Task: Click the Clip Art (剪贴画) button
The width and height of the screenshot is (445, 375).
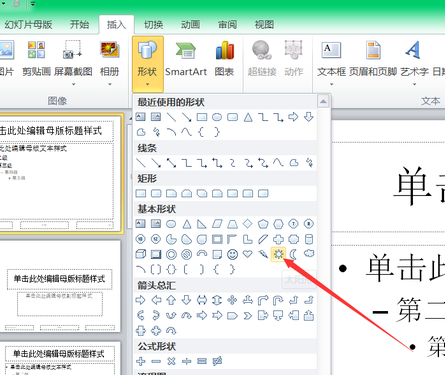Action: (x=36, y=58)
